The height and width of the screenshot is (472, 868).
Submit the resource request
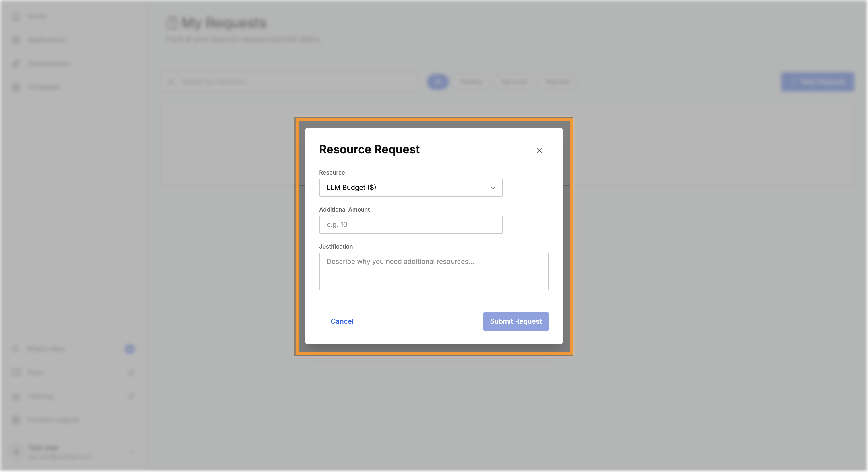[x=516, y=321]
